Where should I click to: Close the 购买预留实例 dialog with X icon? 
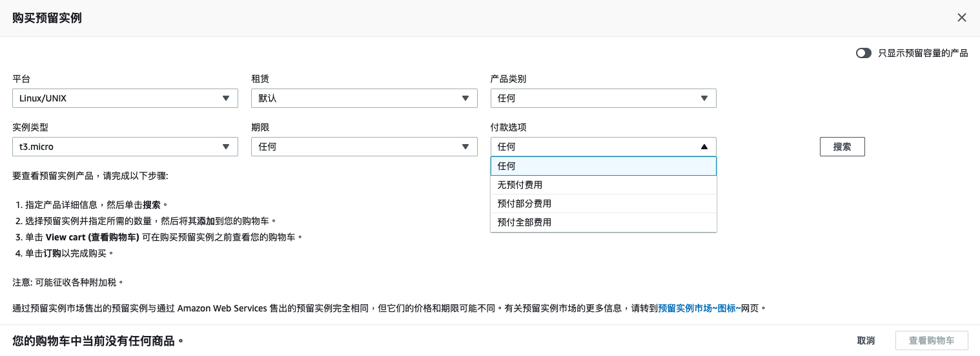961,17
